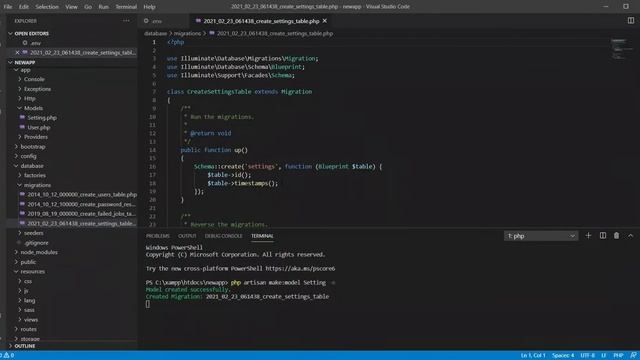Open warnings and errors status indicator

pyautogui.click(x=8, y=356)
